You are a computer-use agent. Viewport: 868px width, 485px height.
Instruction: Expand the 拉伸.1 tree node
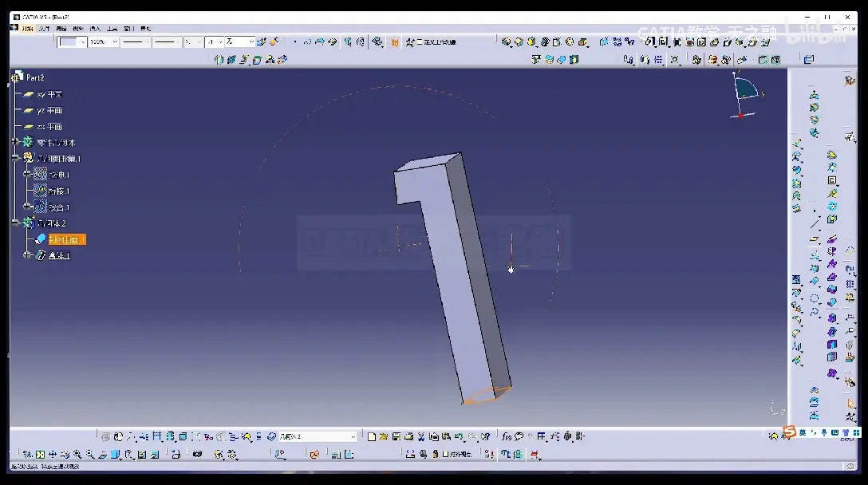(26, 175)
